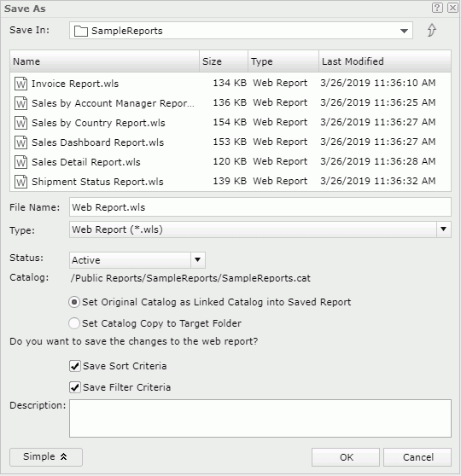Viewport: 461px width, 476px height.
Task: Click the SampleReports folder icon
Action: (x=81, y=31)
